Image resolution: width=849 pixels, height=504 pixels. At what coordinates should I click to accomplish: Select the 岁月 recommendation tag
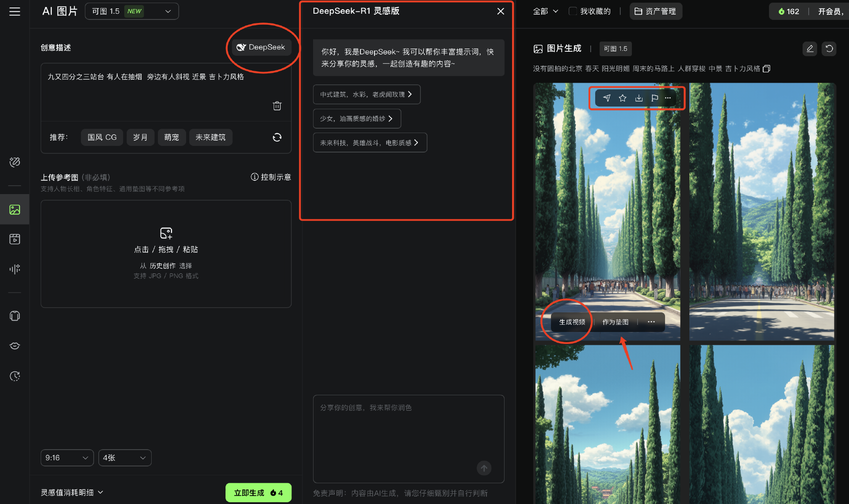(x=140, y=137)
